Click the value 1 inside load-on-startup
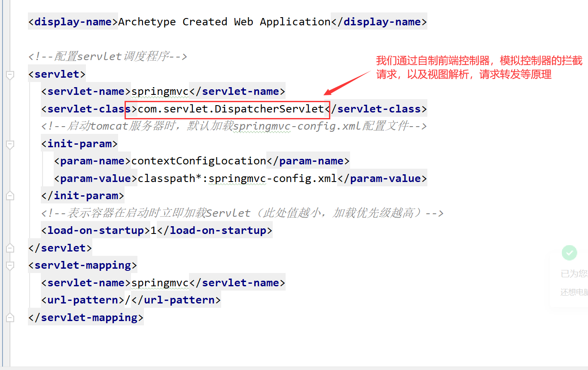 [x=154, y=230]
